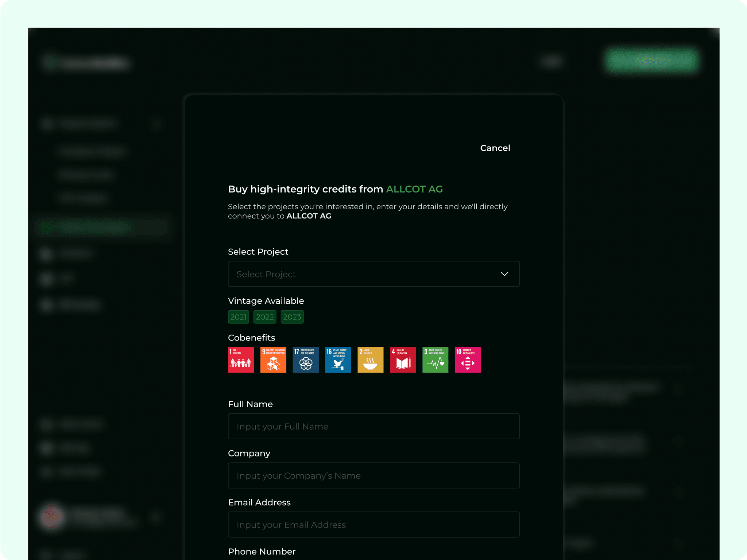Click the Reduced Inequalities SDG 10 icon
The width and height of the screenshot is (747, 560).
(x=468, y=359)
